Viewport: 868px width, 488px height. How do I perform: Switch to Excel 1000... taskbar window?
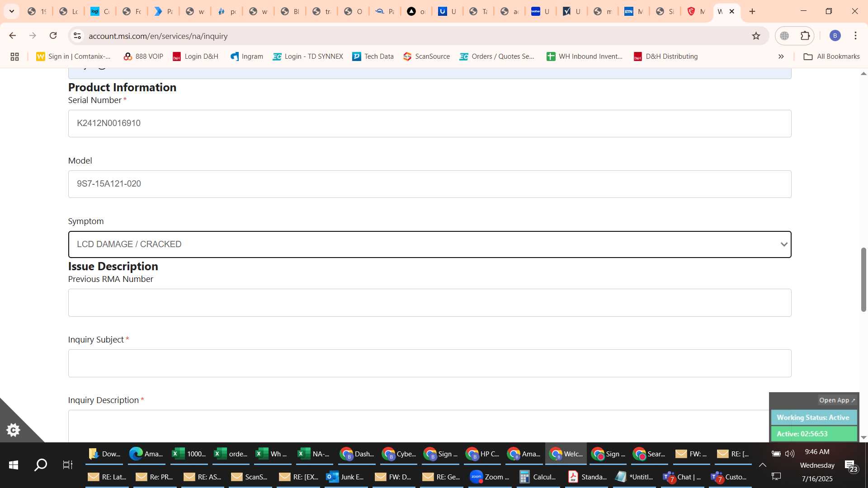tap(189, 454)
